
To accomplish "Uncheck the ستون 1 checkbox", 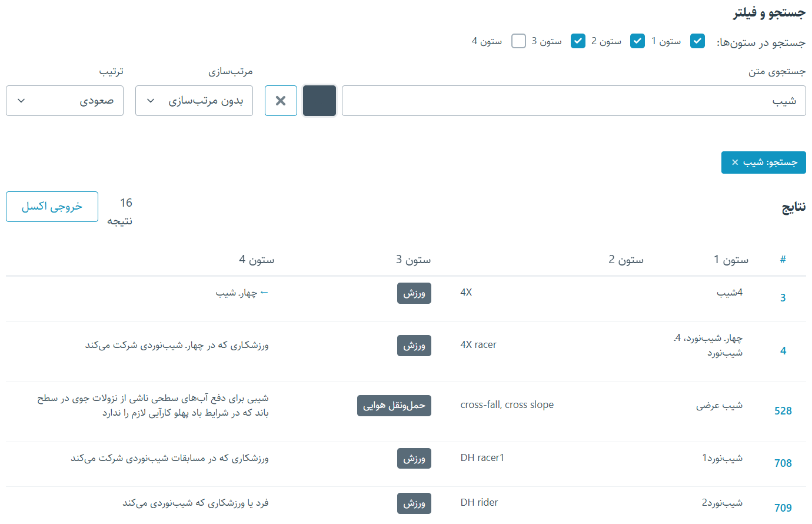I will point(697,41).
